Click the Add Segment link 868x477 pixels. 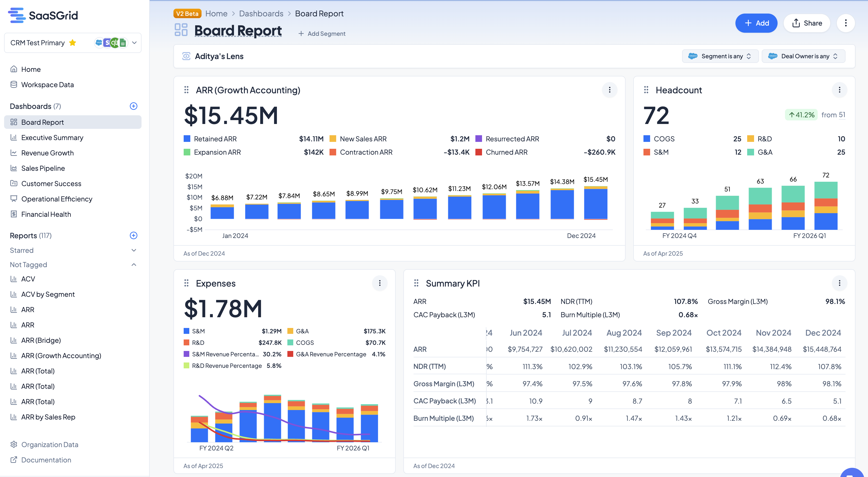click(322, 34)
